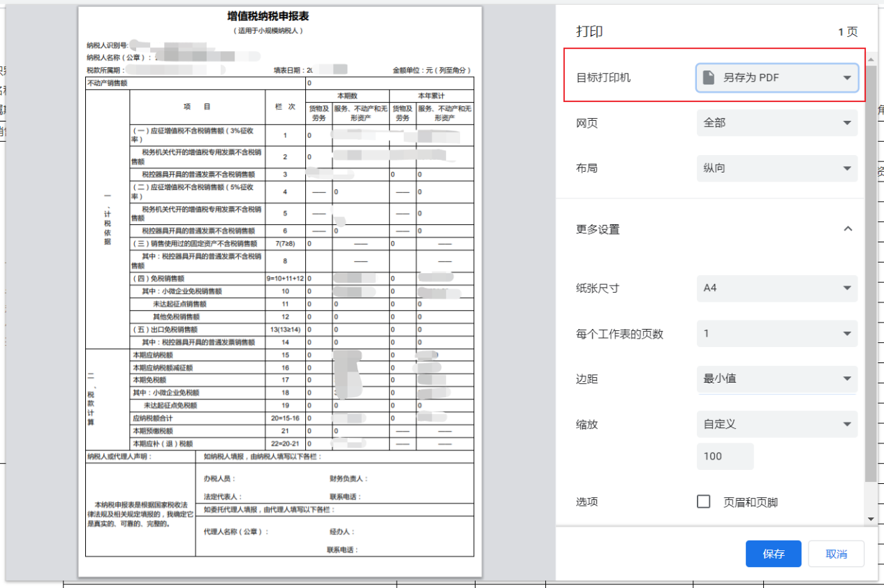Click the print settings vertical scrollbar
Screen dimensions: 884x588
coord(870,272)
